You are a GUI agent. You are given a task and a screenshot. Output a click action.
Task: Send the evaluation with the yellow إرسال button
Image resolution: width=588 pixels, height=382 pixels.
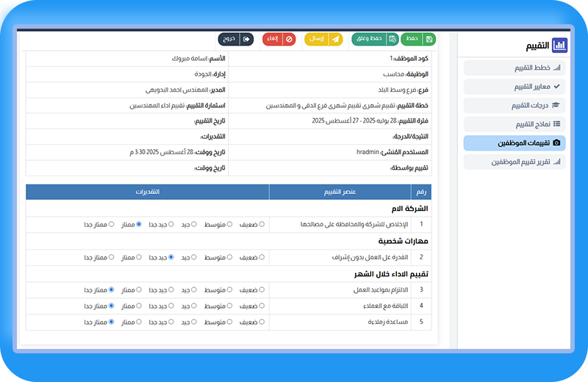[x=323, y=39]
